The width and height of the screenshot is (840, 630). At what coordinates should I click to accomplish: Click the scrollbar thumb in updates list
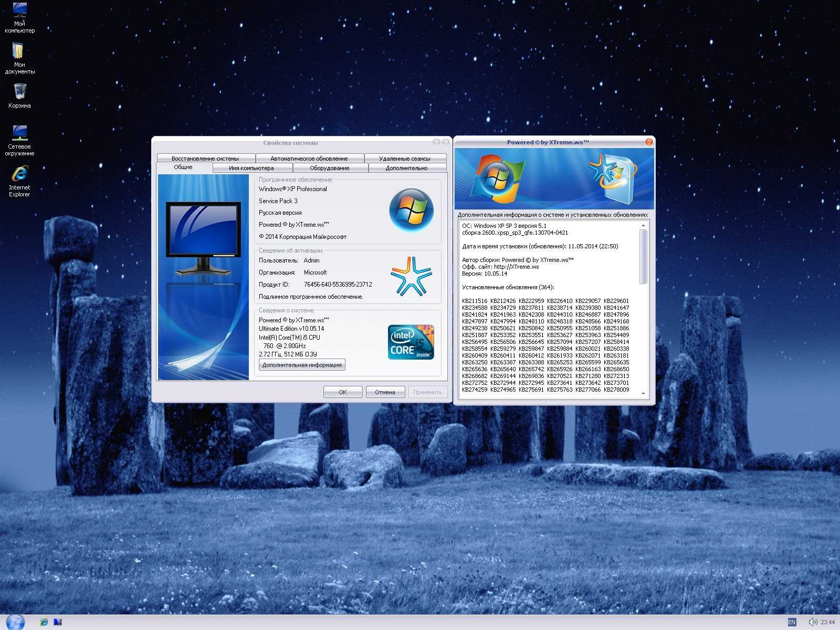(643, 257)
